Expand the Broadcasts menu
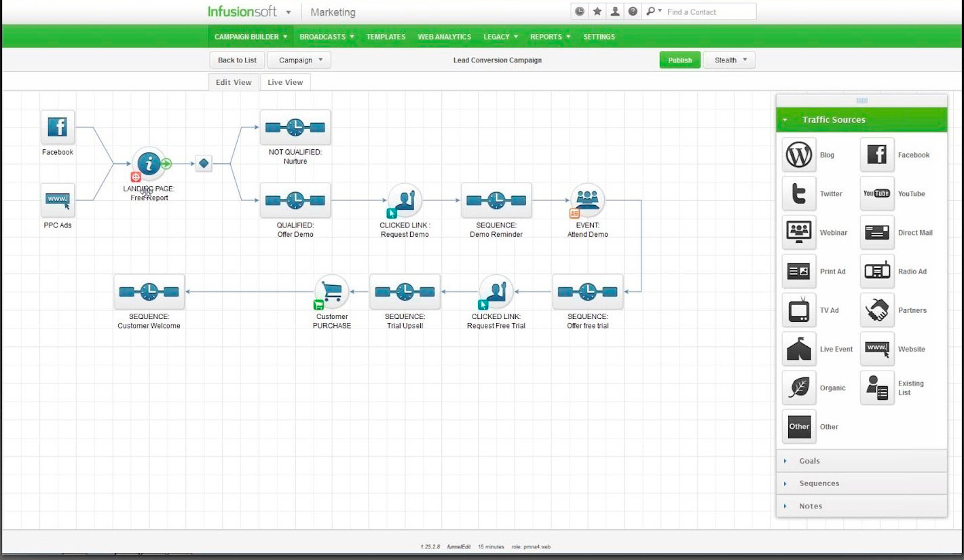This screenshot has width=964, height=560. coord(327,37)
